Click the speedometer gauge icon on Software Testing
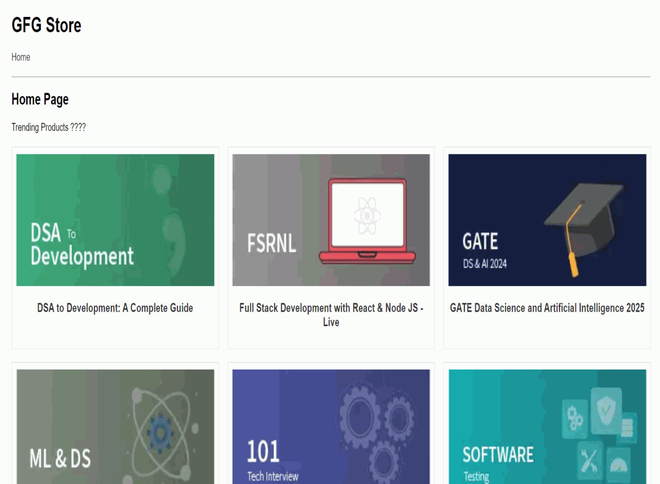660x484 pixels. [x=619, y=465]
